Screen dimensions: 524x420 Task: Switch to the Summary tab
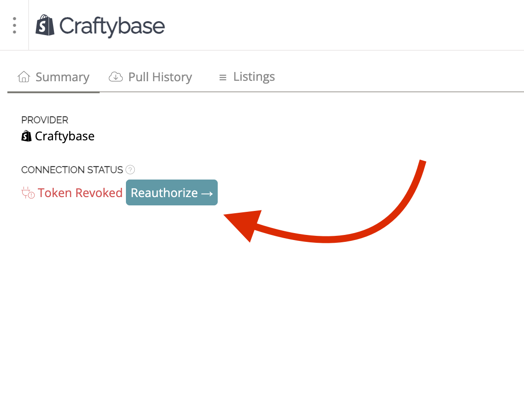54,77
